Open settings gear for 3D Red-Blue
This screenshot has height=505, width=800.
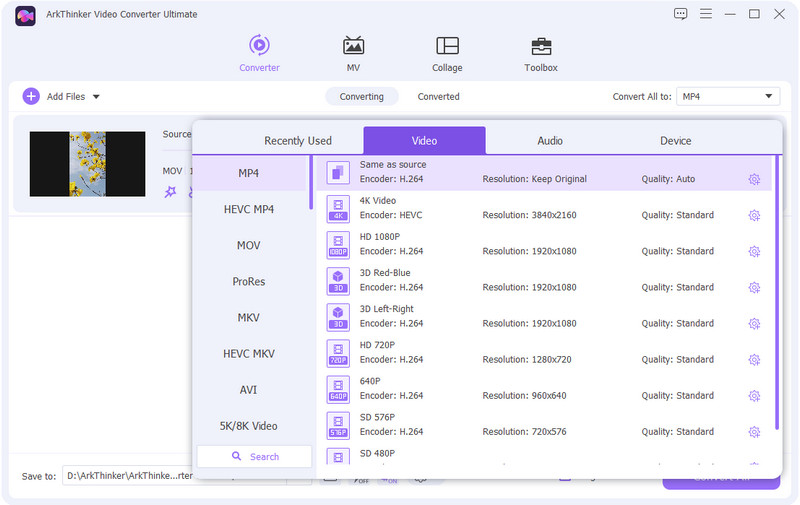(x=754, y=288)
